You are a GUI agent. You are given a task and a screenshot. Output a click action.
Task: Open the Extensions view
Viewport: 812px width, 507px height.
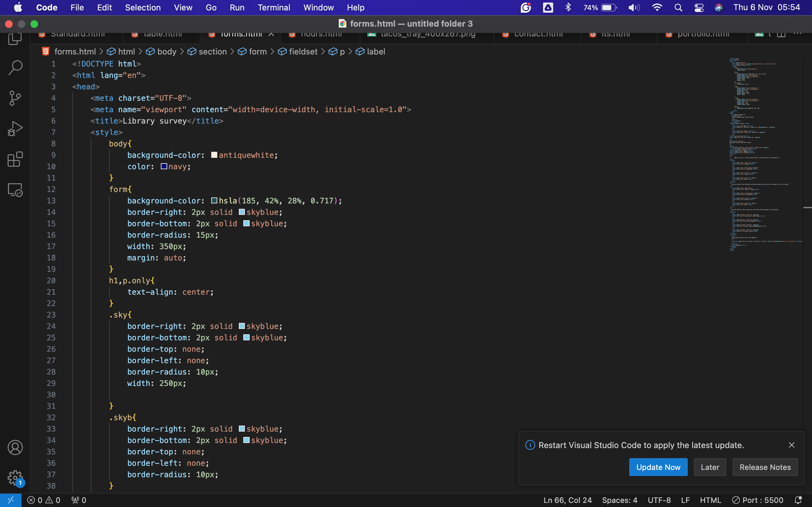pyautogui.click(x=15, y=159)
